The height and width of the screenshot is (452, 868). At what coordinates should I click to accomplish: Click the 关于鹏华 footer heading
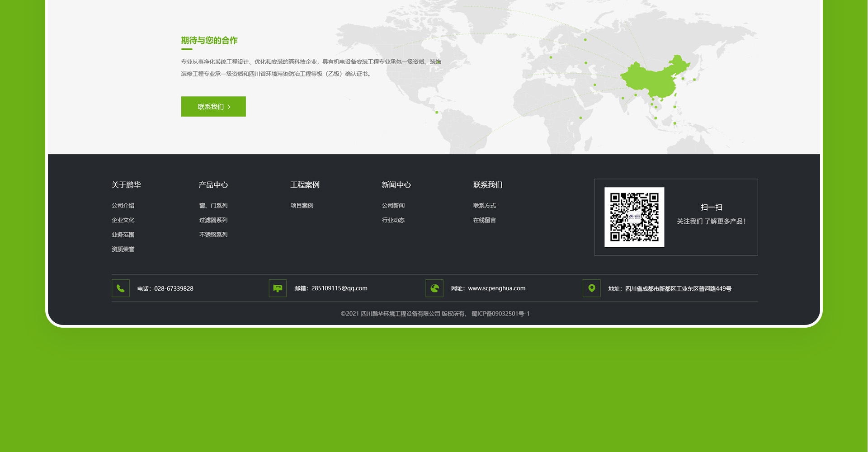126,185
